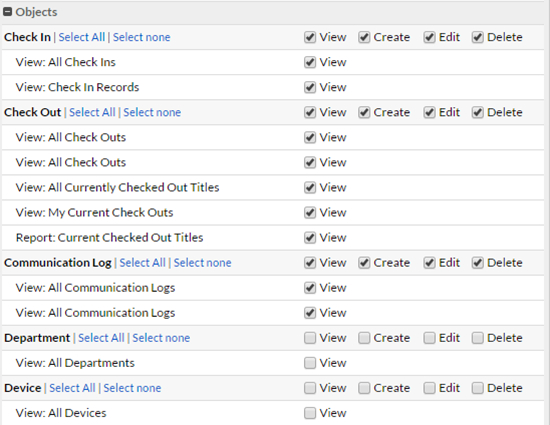Click Select All for Communication Log

coord(142,263)
